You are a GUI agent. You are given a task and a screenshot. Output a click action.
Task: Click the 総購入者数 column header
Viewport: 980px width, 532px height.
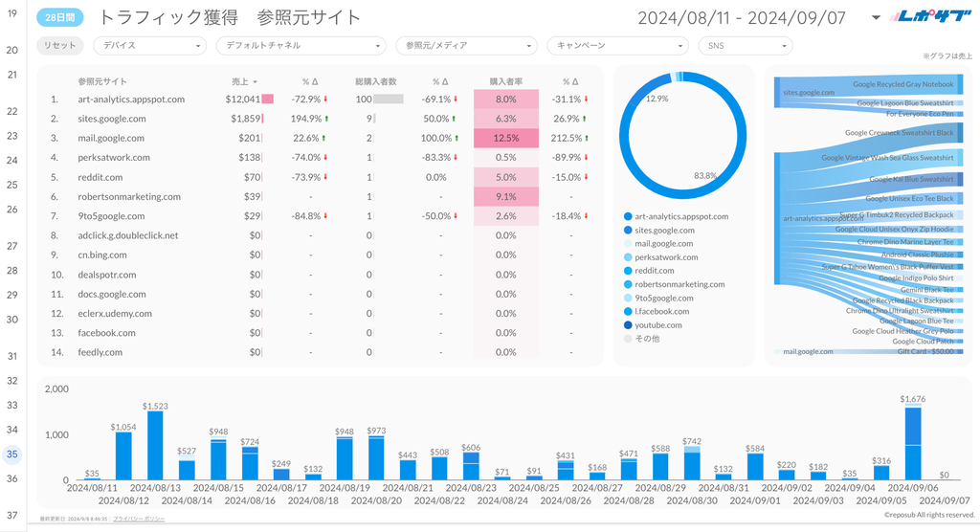tap(376, 82)
